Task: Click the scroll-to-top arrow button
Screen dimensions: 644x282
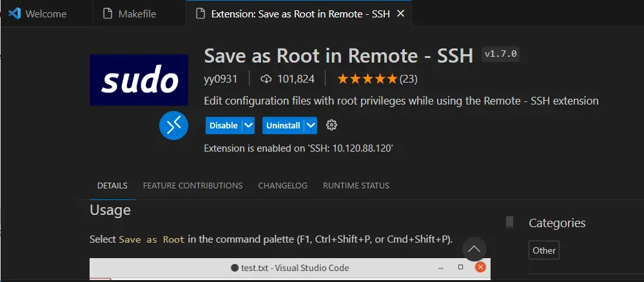Action: click(x=474, y=248)
